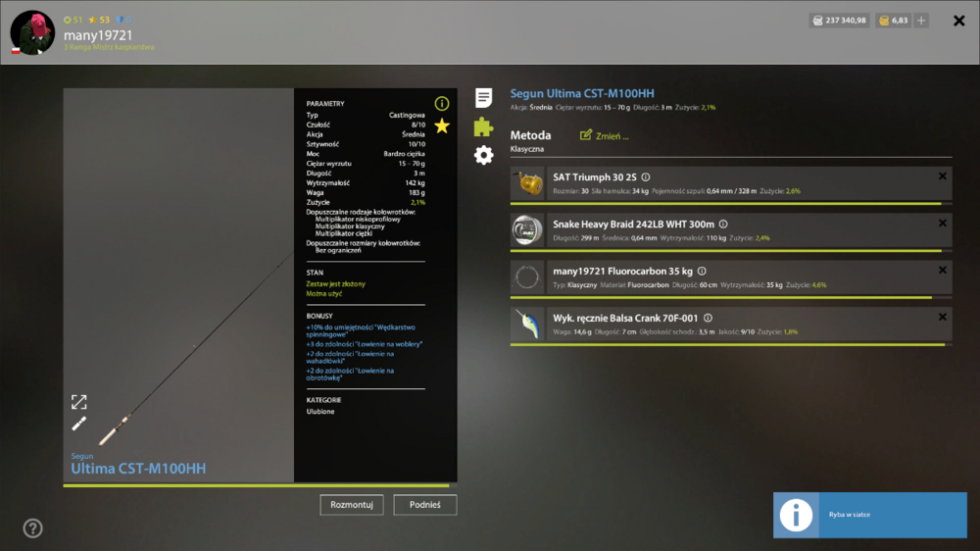This screenshot has height=551, width=980.
Task: Click the rod edit pencil icon
Action: (x=78, y=425)
